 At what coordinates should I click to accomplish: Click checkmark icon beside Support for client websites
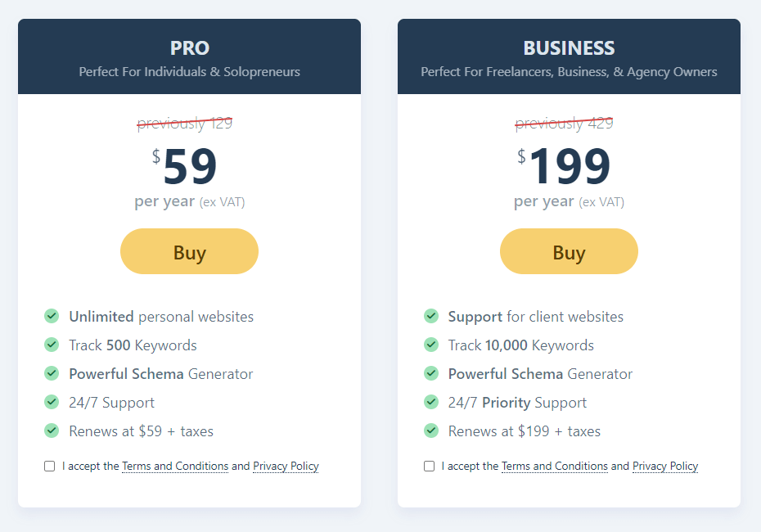pyautogui.click(x=431, y=316)
